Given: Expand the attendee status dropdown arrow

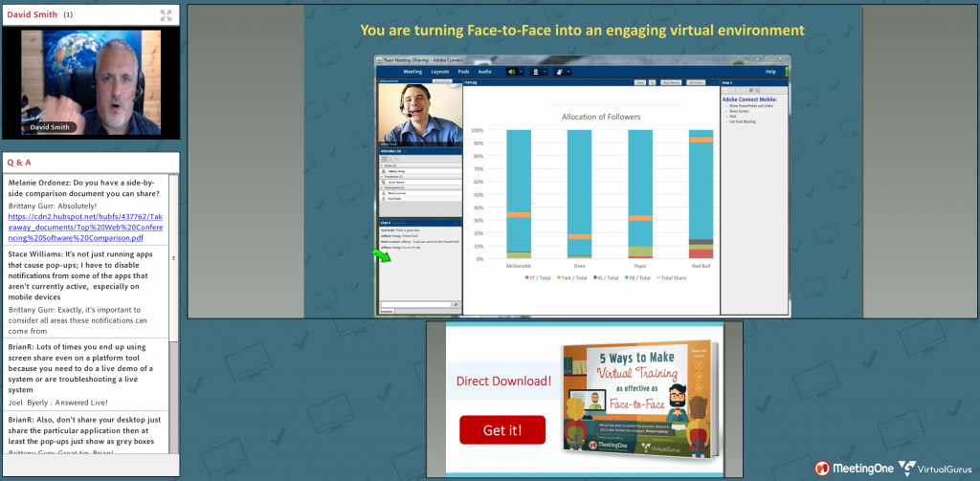Looking at the screenshot, I should (x=568, y=72).
